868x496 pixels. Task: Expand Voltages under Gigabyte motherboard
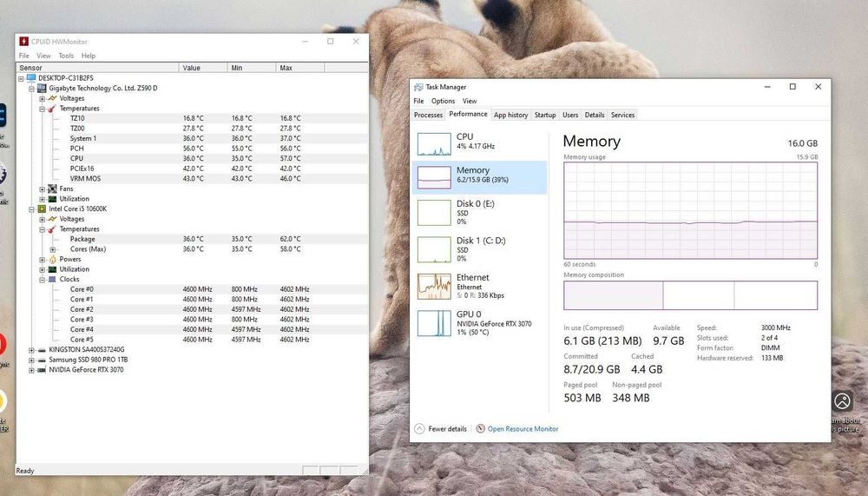[x=42, y=99]
